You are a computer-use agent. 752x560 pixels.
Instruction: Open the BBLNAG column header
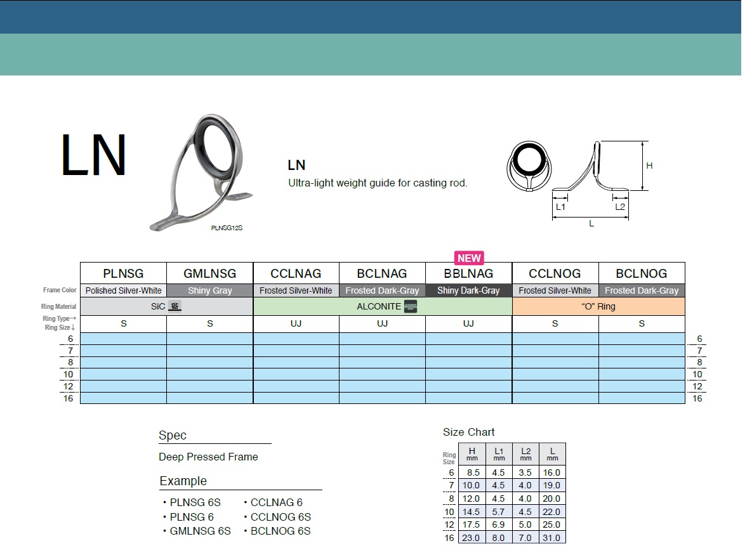pyautogui.click(x=468, y=273)
